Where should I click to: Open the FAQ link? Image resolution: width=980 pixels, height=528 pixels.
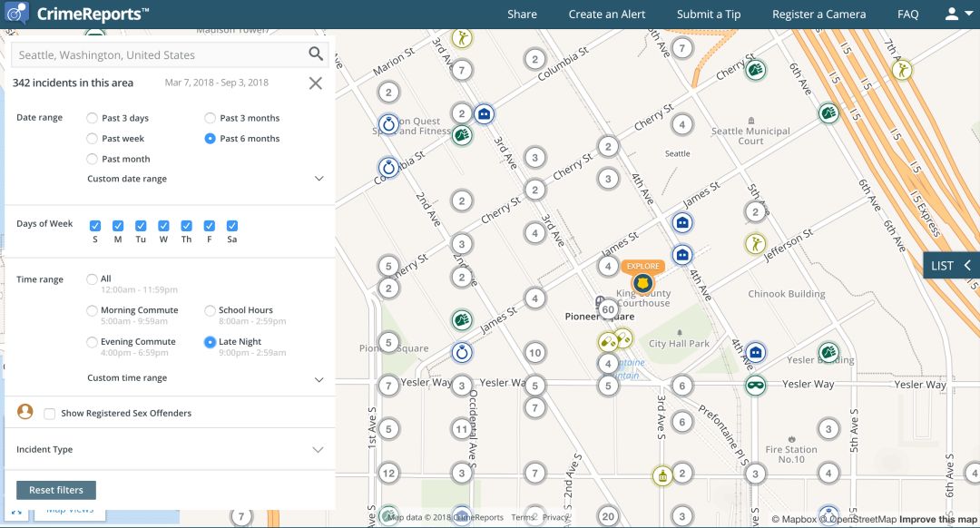(x=908, y=14)
